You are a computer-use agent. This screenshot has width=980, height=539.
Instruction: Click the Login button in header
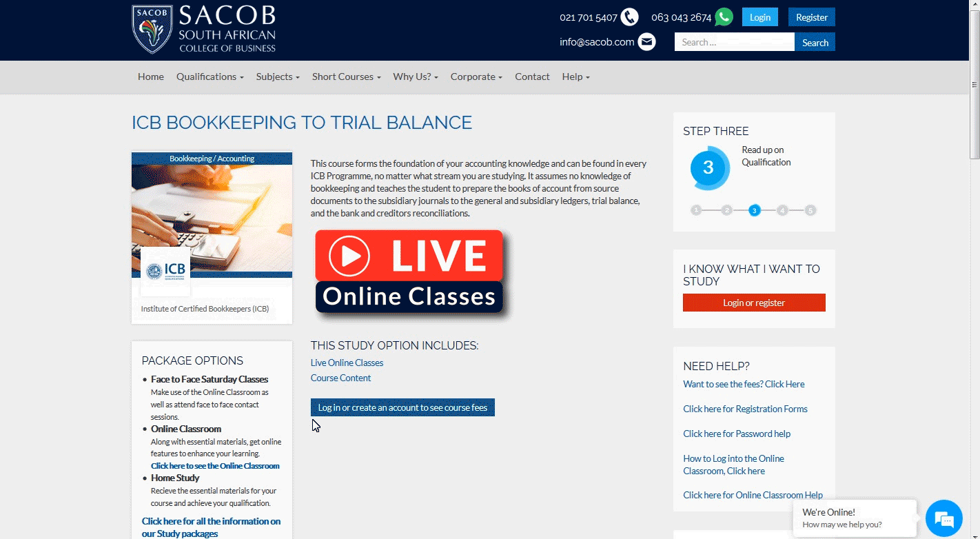click(760, 17)
